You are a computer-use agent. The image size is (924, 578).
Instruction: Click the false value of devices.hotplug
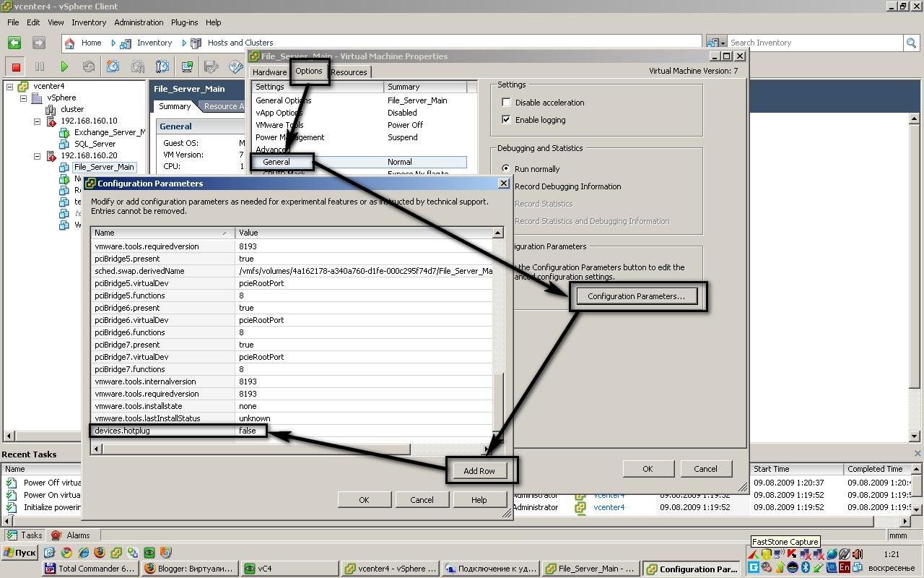pyautogui.click(x=248, y=431)
